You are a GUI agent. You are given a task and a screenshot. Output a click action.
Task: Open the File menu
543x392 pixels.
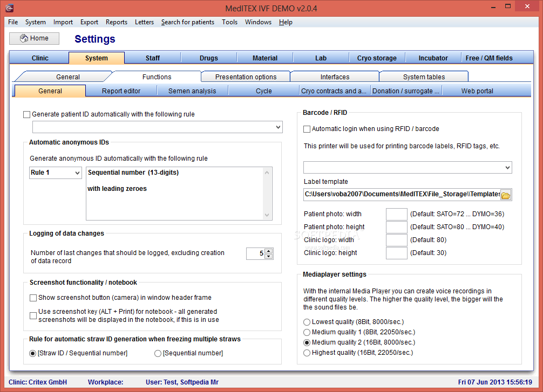[x=13, y=22]
